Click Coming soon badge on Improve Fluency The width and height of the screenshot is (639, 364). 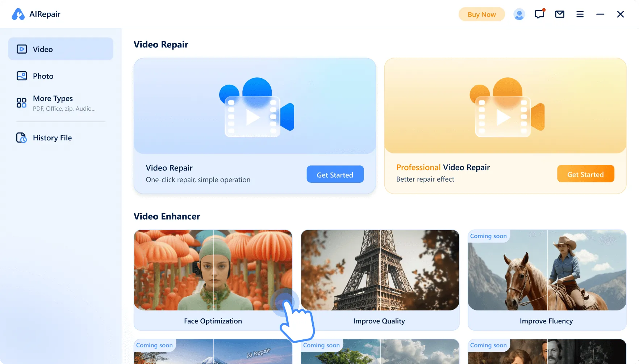pos(489,236)
